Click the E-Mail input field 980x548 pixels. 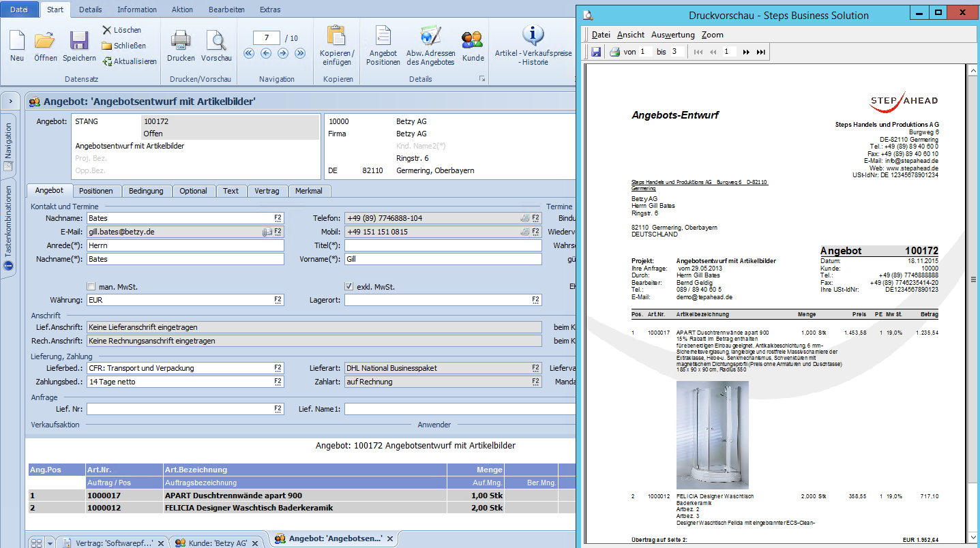point(185,232)
